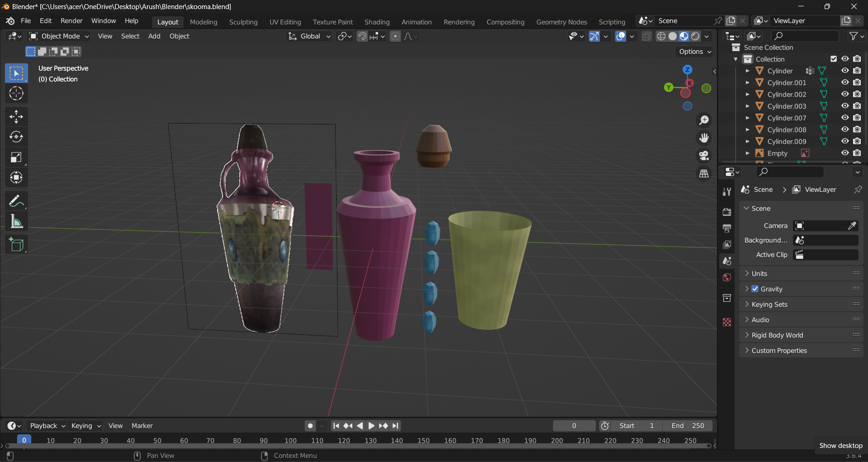Toggle auto keying record button

[310, 426]
